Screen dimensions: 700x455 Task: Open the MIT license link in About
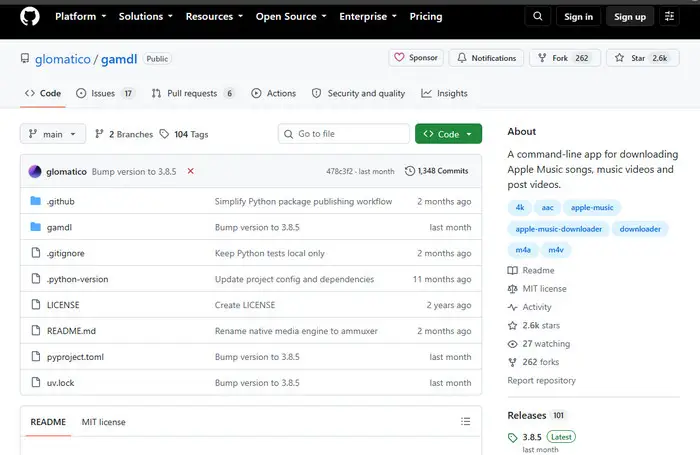point(537,289)
